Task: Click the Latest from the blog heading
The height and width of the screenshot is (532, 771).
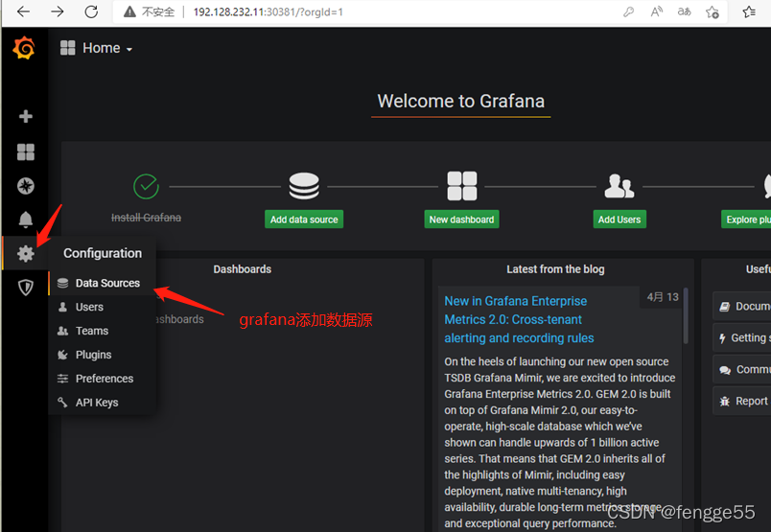Action: pos(555,269)
